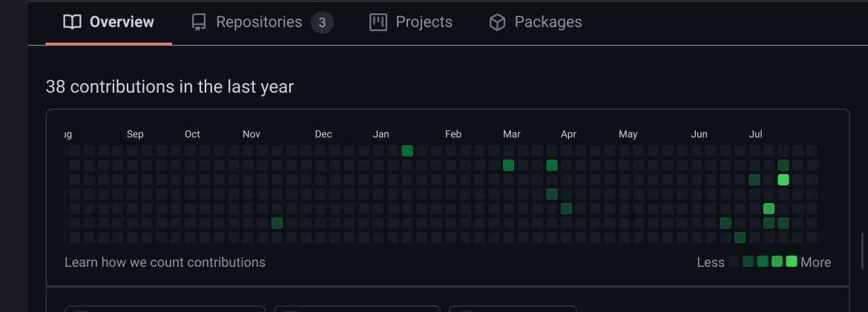The image size is (868, 312).
Task: Click the brightest legend swatch next to More
Action: coord(791,262)
